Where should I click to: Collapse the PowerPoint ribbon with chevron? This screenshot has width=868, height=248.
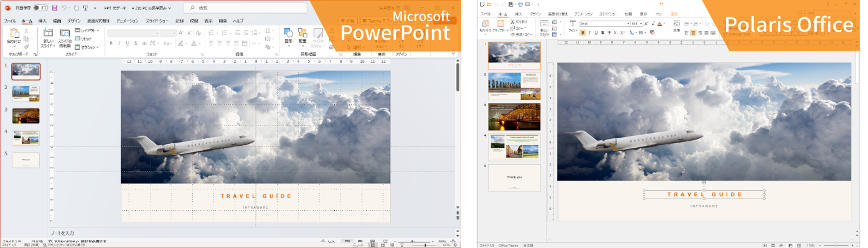click(453, 54)
